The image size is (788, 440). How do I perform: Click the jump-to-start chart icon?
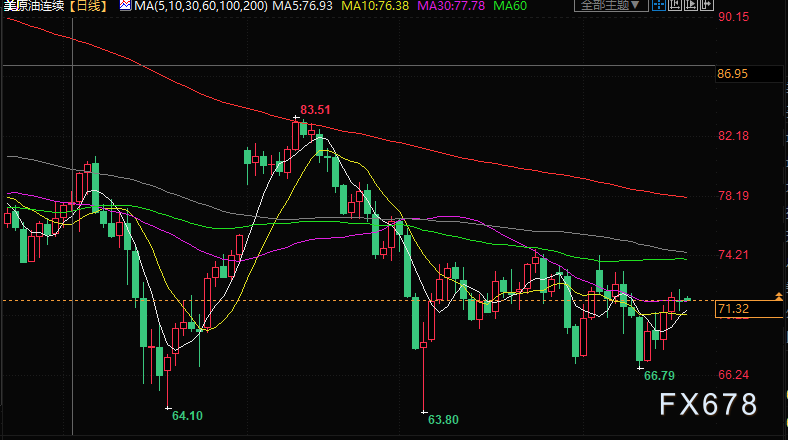point(675,5)
